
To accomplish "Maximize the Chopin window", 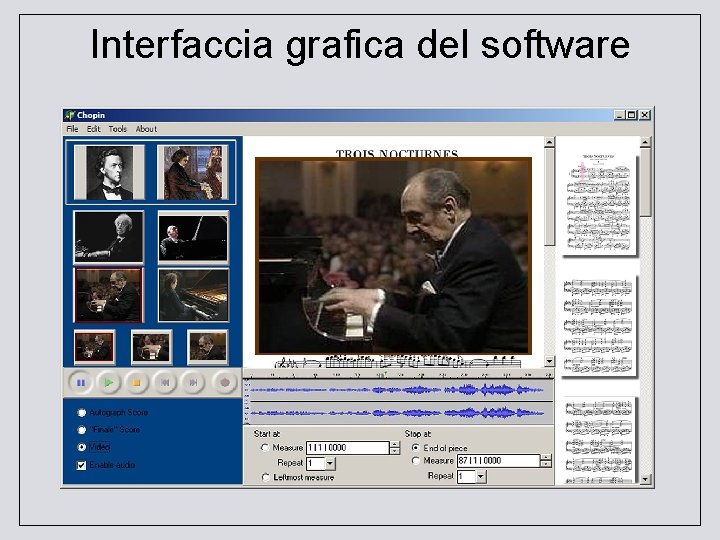I will [x=631, y=115].
